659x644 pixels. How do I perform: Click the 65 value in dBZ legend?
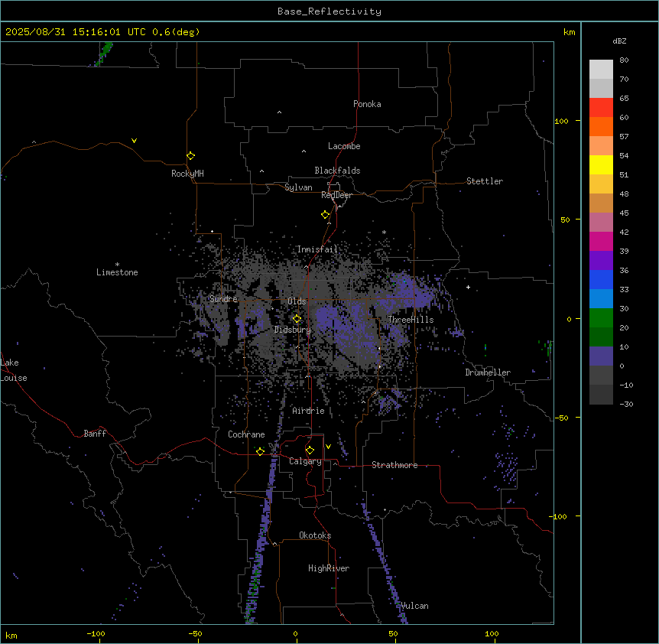click(x=624, y=99)
